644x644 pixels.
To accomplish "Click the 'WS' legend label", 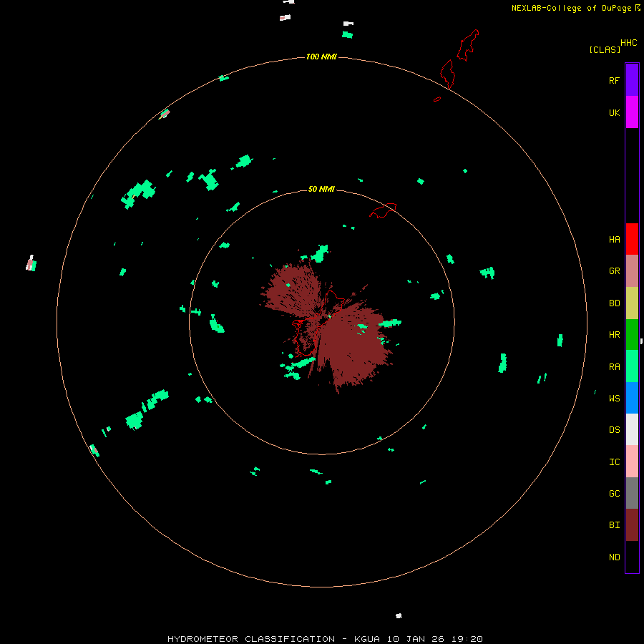I will point(614,399).
